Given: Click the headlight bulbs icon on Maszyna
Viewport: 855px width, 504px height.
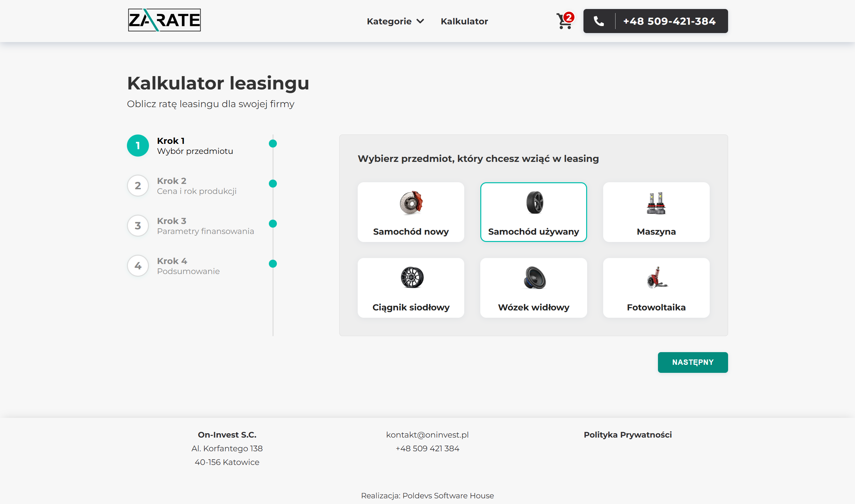Looking at the screenshot, I should pyautogui.click(x=656, y=203).
